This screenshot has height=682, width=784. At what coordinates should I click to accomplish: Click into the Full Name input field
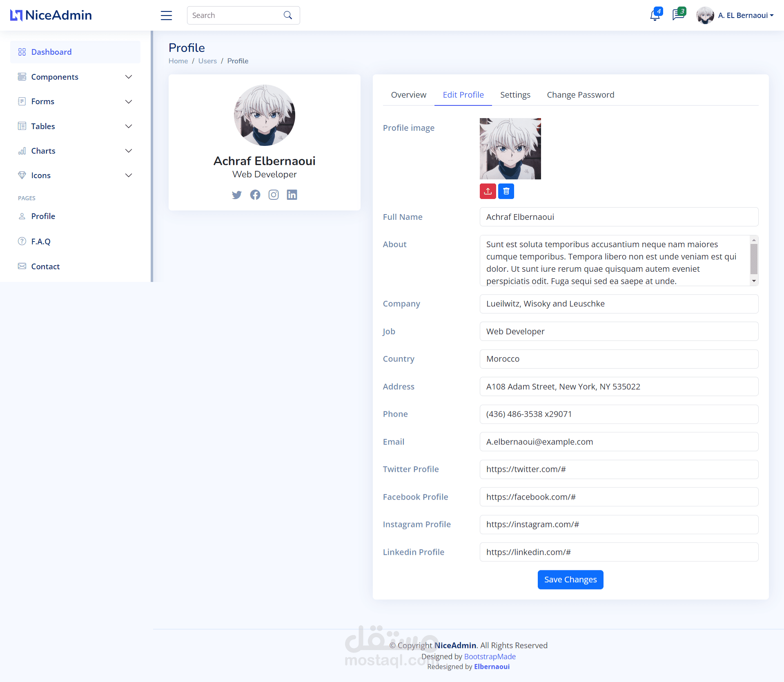619,217
